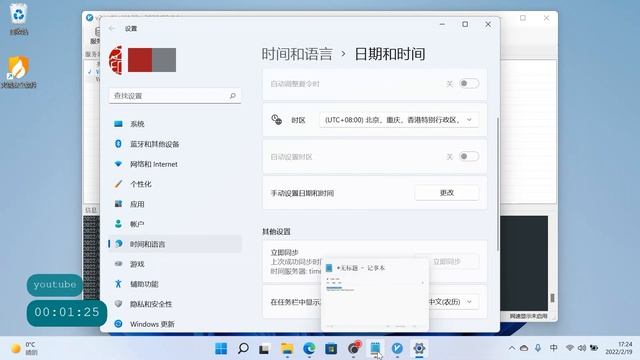Toggle the 自动调整夏令时 switch
This screenshot has height=360, width=640.
[469, 84]
